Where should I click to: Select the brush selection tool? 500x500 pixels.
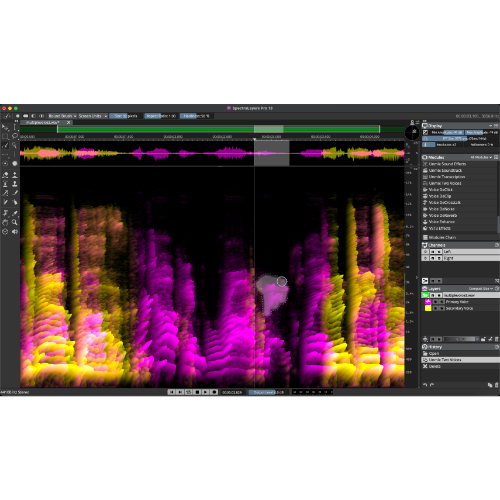pos(5,145)
